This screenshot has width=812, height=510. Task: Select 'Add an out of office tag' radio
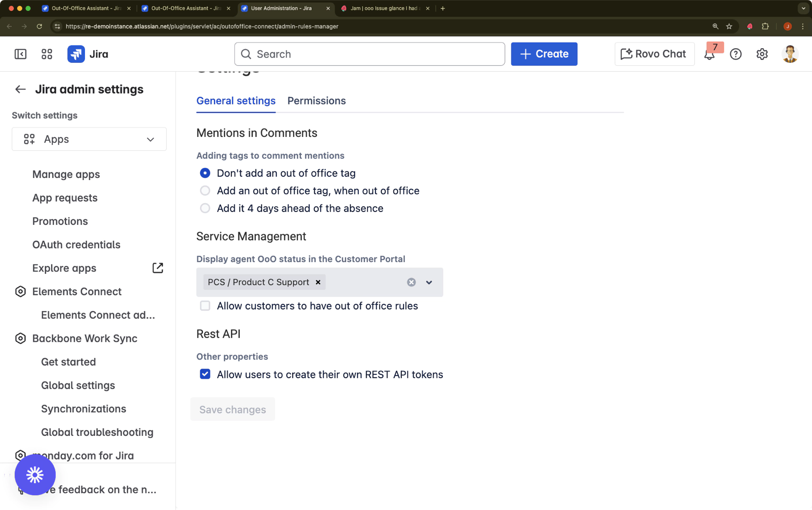[x=205, y=191]
